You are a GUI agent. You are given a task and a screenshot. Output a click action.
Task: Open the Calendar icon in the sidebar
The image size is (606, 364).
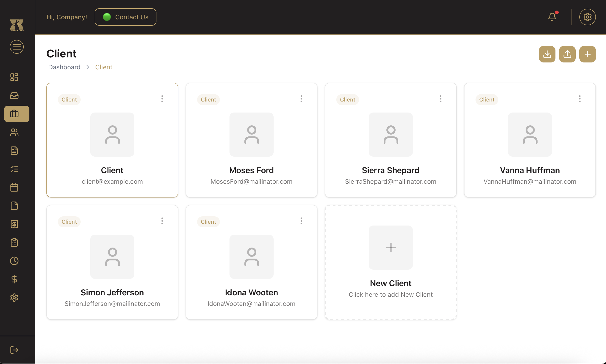click(x=14, y=187)
